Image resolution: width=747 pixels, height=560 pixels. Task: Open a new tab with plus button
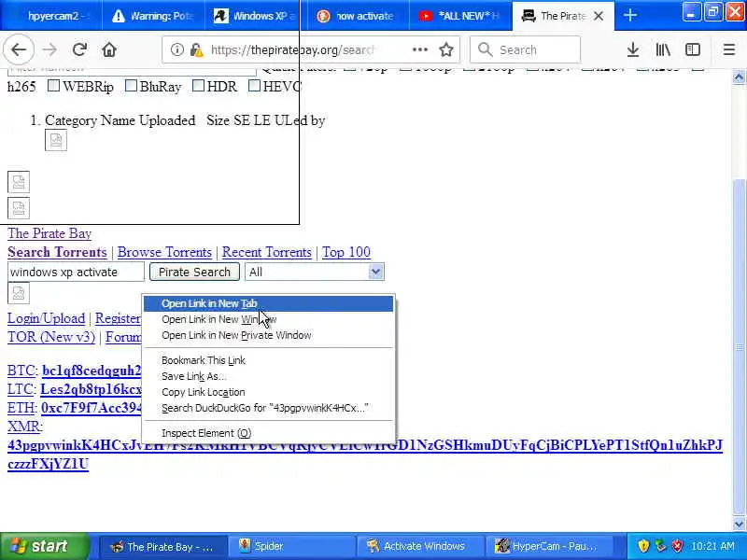click(629, 15)
